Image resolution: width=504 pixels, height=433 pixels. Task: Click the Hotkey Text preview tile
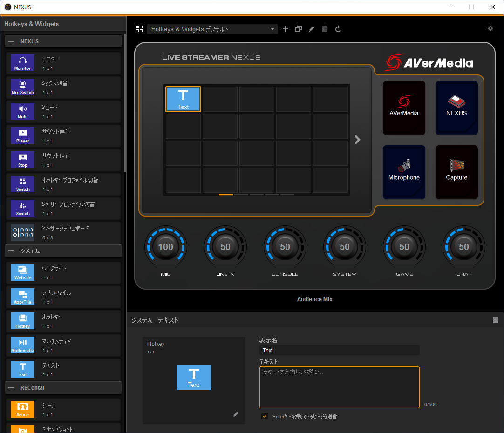coord(194,378)
